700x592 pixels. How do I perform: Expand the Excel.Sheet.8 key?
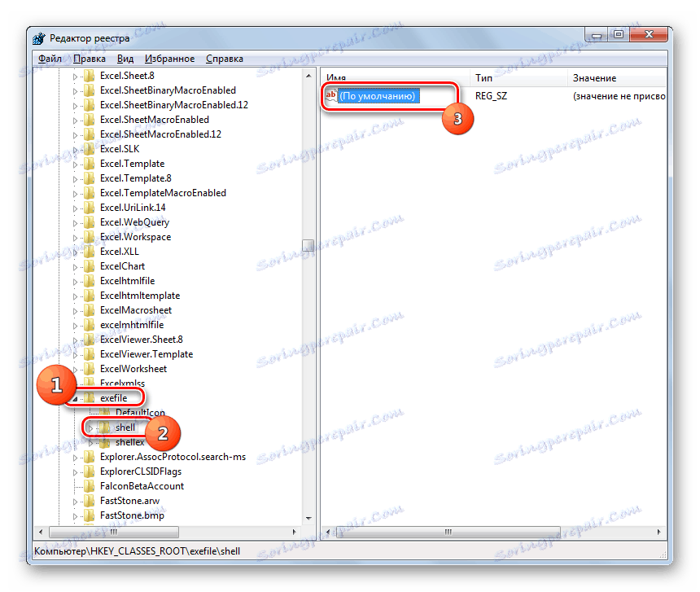[75, 77]
